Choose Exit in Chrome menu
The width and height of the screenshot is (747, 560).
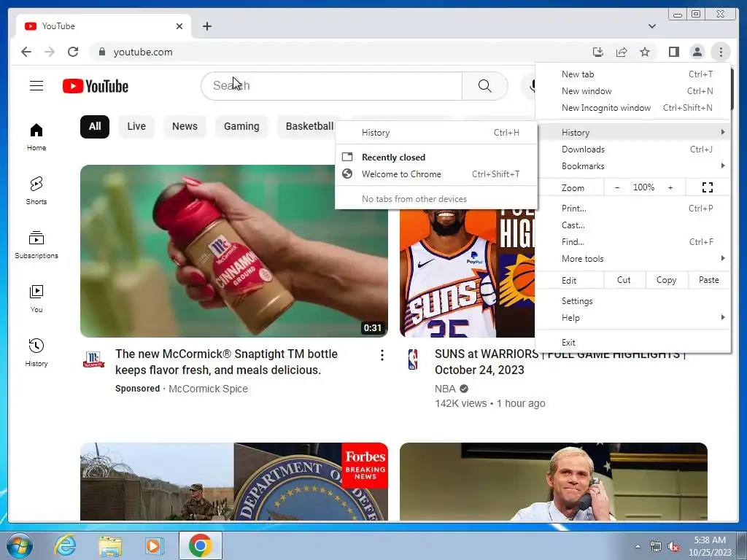pos(633,343)
